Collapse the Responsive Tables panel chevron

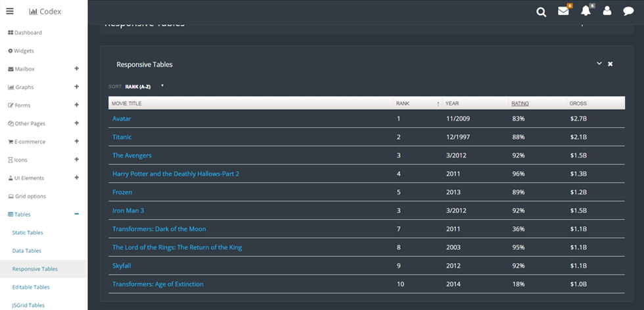click(x=599, y=63)
